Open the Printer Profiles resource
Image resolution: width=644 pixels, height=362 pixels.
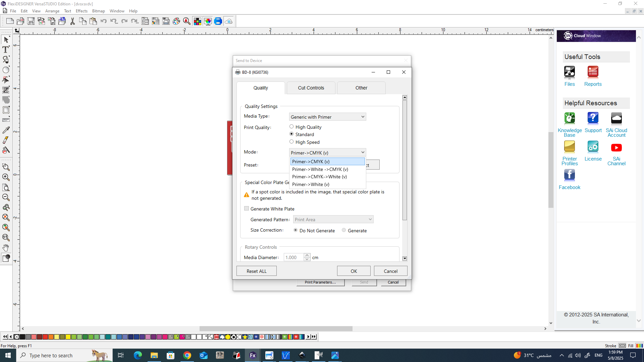tap(570, 153)
